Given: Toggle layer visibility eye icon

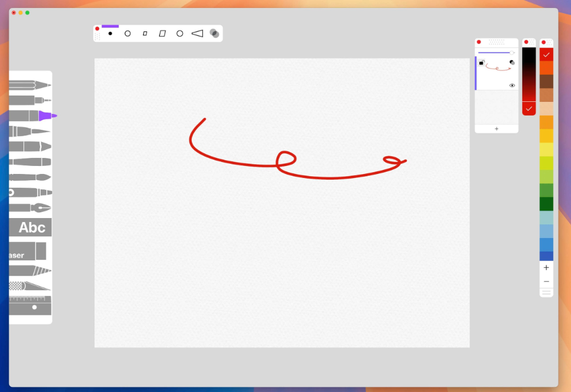Looking at the screenshot, I should [x=512, y=85].
